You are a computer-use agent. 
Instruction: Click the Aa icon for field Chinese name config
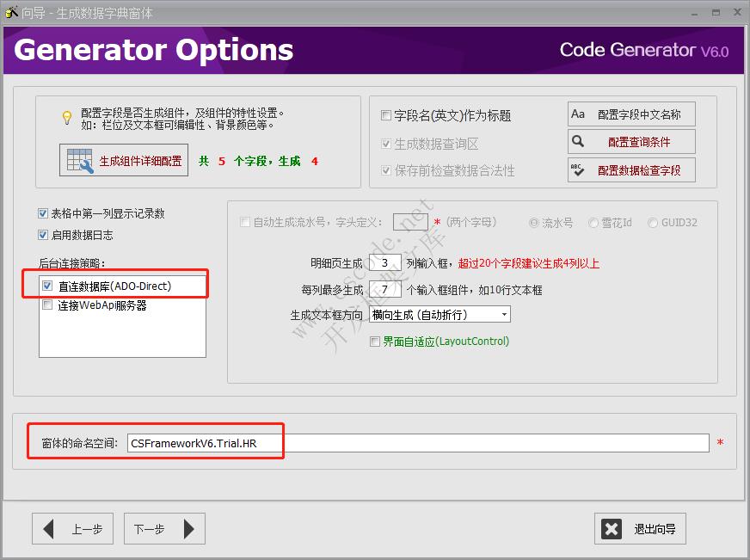[x=579, y=114]
